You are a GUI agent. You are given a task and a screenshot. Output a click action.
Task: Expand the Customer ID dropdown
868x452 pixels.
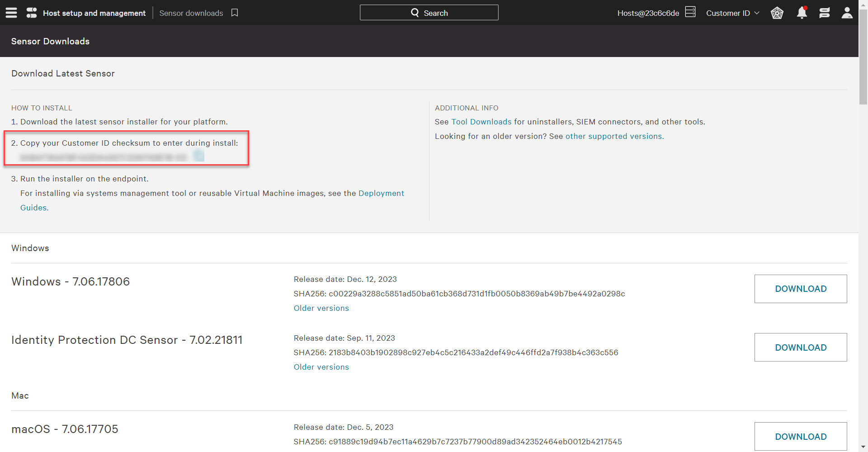point(732,13)
